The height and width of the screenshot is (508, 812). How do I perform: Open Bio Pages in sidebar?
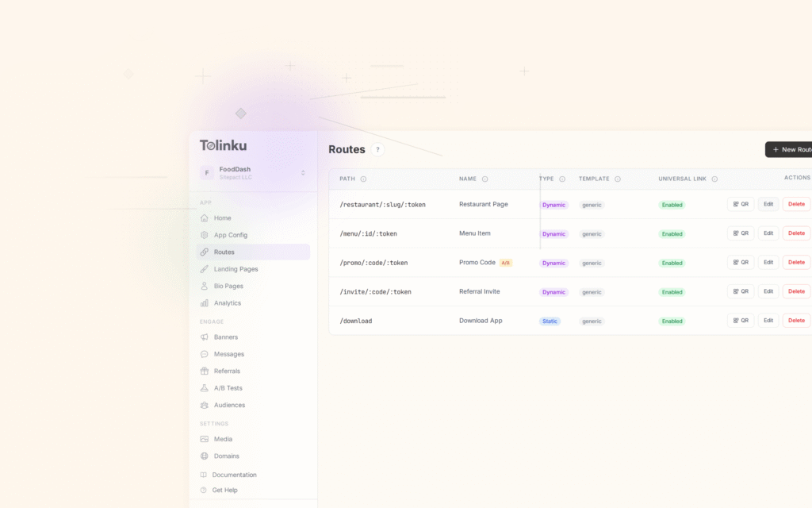pos(228,286)
